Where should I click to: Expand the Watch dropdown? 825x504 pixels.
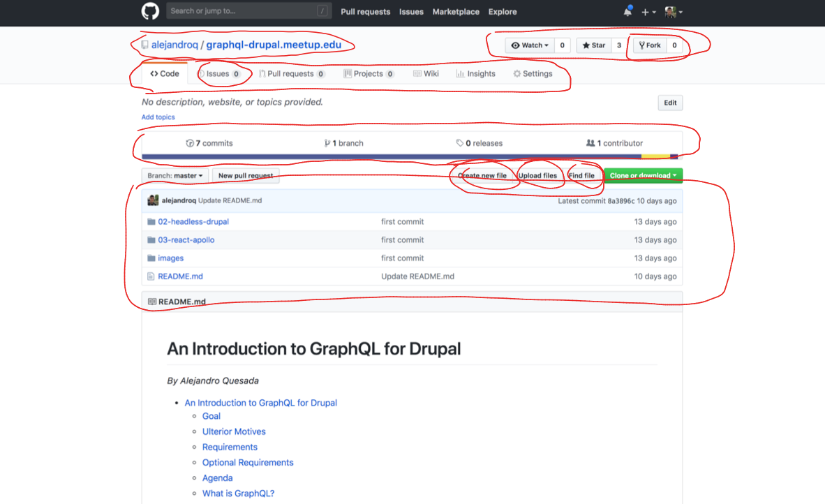coord(530,45)
